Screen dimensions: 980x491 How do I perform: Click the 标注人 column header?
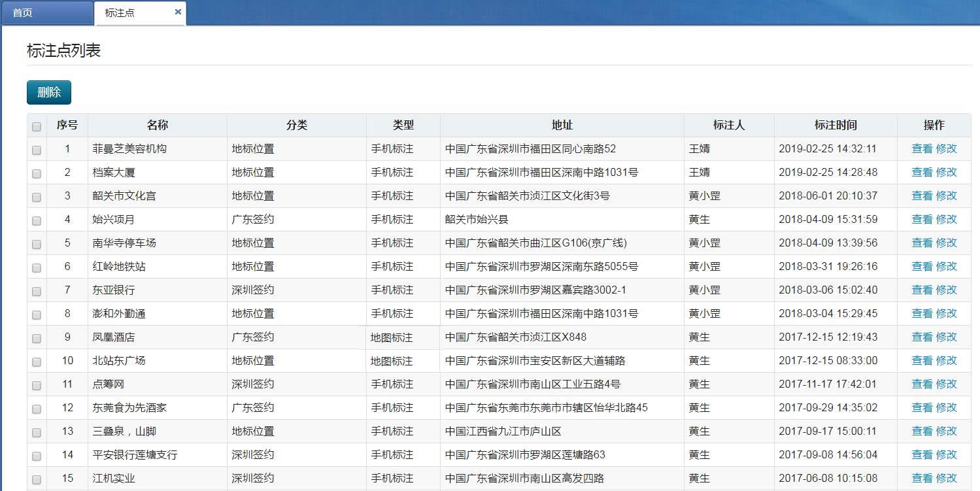coord(729,125)
